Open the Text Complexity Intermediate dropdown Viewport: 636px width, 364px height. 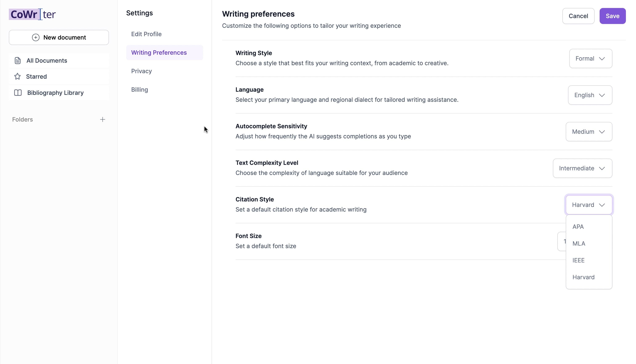(583, 168)
